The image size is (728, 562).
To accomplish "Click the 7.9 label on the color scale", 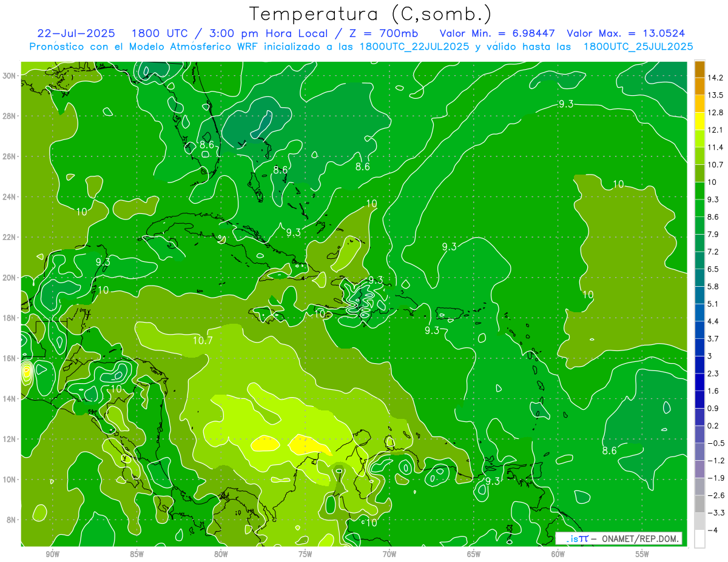I will (x=713, y=234).
